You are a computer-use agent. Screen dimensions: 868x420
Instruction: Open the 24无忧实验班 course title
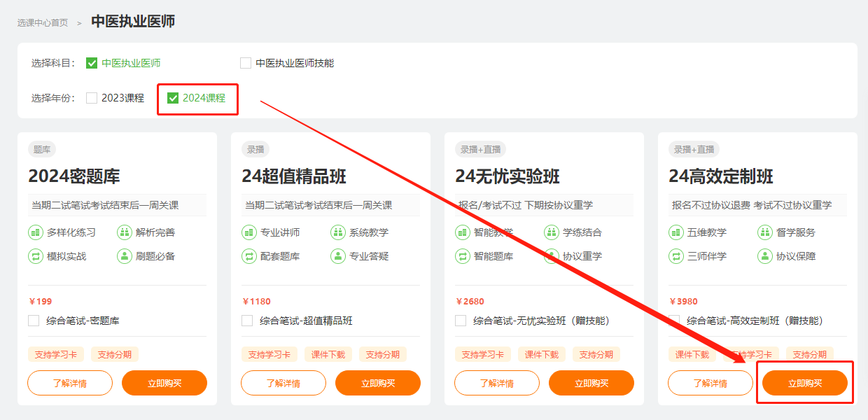(507, 176)
